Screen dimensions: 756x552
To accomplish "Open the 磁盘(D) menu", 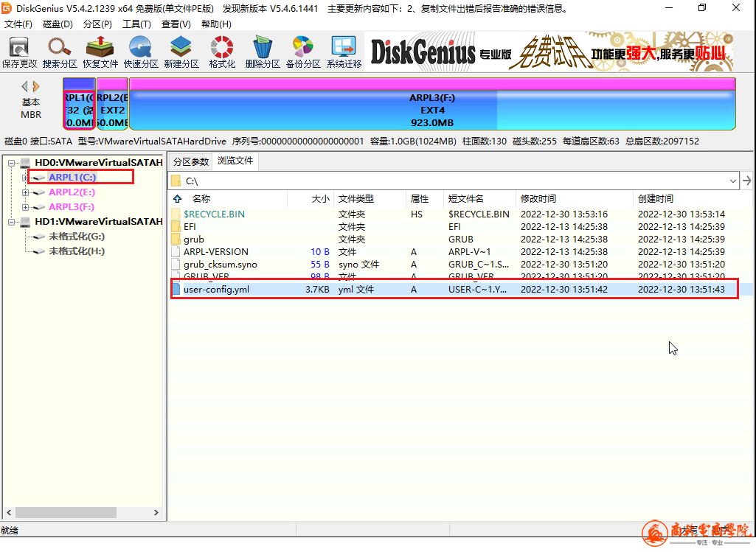I will point(58,24).
